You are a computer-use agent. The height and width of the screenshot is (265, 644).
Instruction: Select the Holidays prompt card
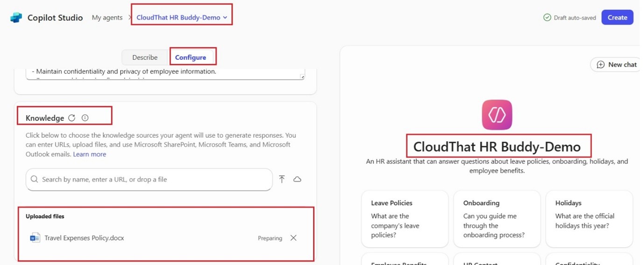click(589, 219)
